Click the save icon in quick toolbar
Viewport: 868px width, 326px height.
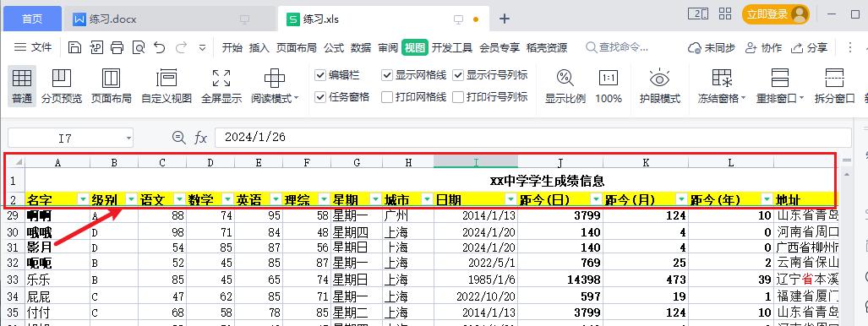pyautogui.click(x=74, y=47)
